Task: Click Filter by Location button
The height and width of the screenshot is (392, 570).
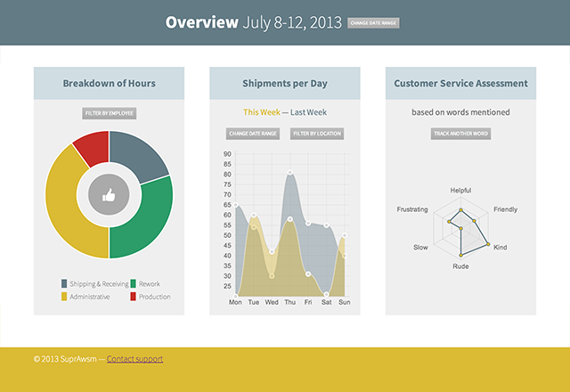Action: (317, 134)
